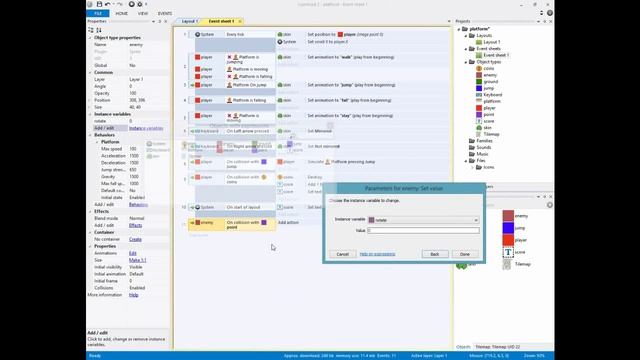Click the Save icon in the quick access toolbar

point(99,4)
